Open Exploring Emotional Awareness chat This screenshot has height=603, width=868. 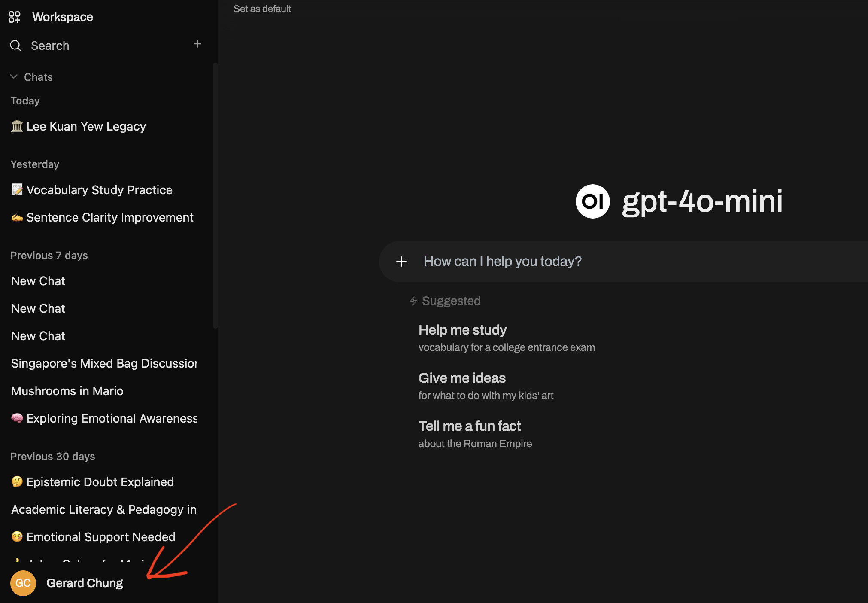click(x=104, y=418)
